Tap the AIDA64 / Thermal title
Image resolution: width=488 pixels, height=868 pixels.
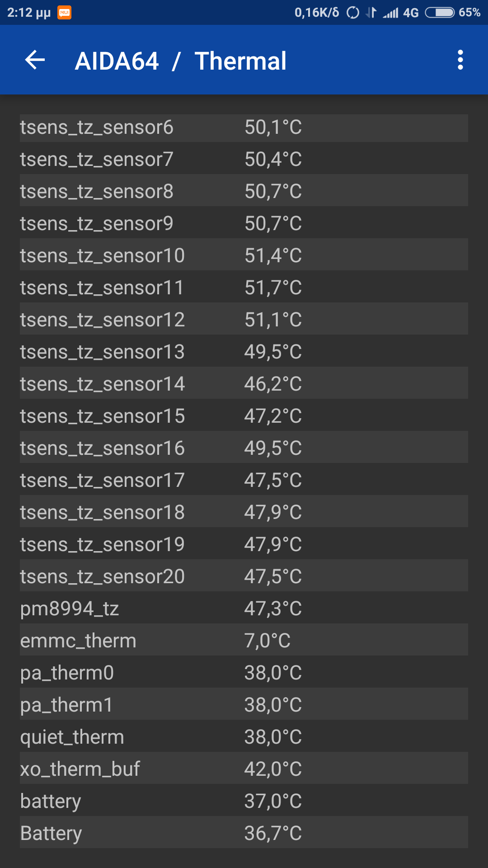coord(180,61)
